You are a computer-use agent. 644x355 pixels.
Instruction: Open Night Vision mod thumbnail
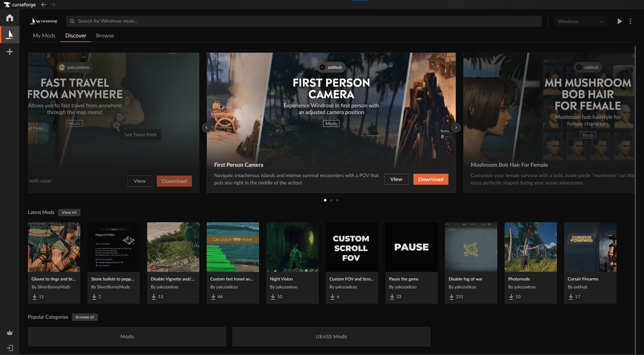tap(292, 247)
